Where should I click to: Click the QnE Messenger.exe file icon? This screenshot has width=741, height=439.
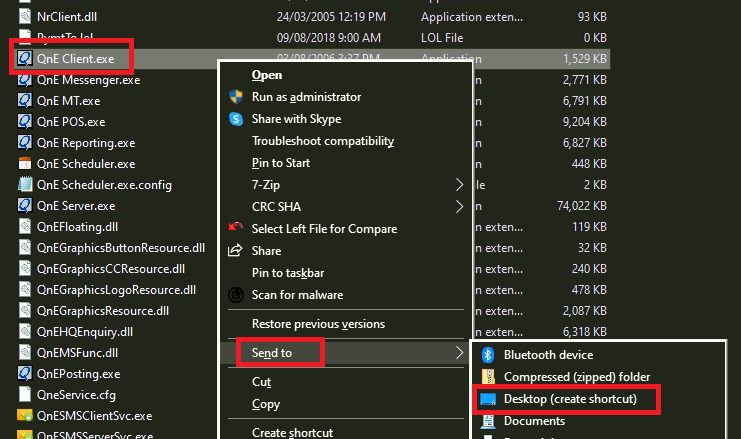click(25, 80)
